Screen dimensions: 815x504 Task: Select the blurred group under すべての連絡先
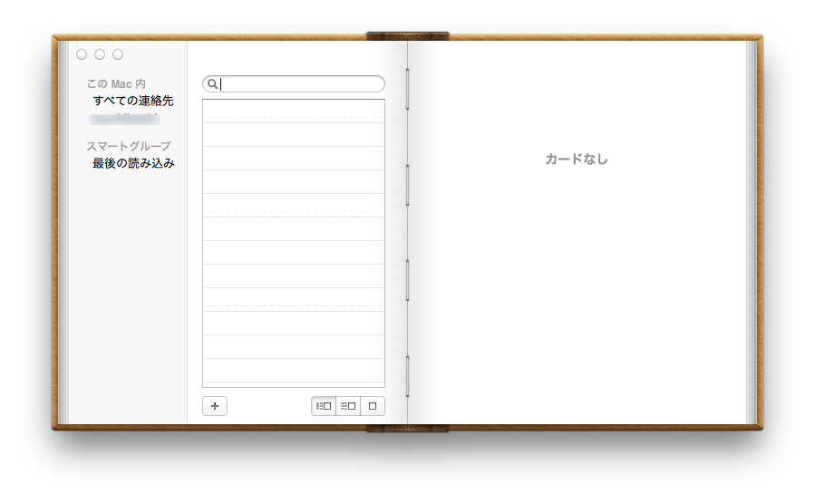pos(124,119)
